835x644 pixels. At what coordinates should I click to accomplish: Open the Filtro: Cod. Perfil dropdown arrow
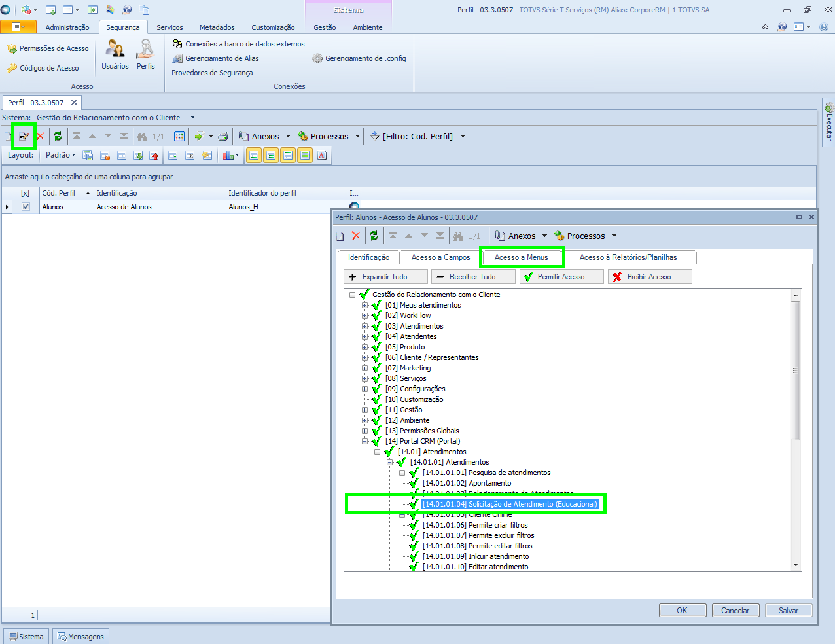pos(463,136)
